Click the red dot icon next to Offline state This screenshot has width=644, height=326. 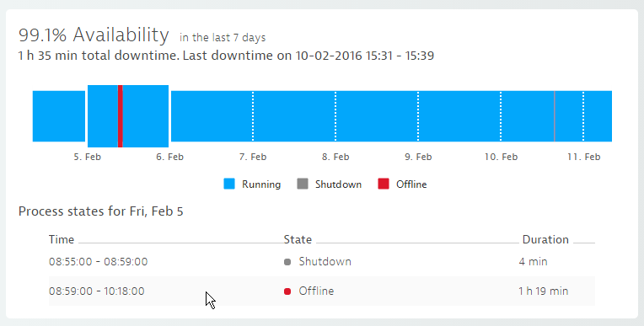pos(287,291)
